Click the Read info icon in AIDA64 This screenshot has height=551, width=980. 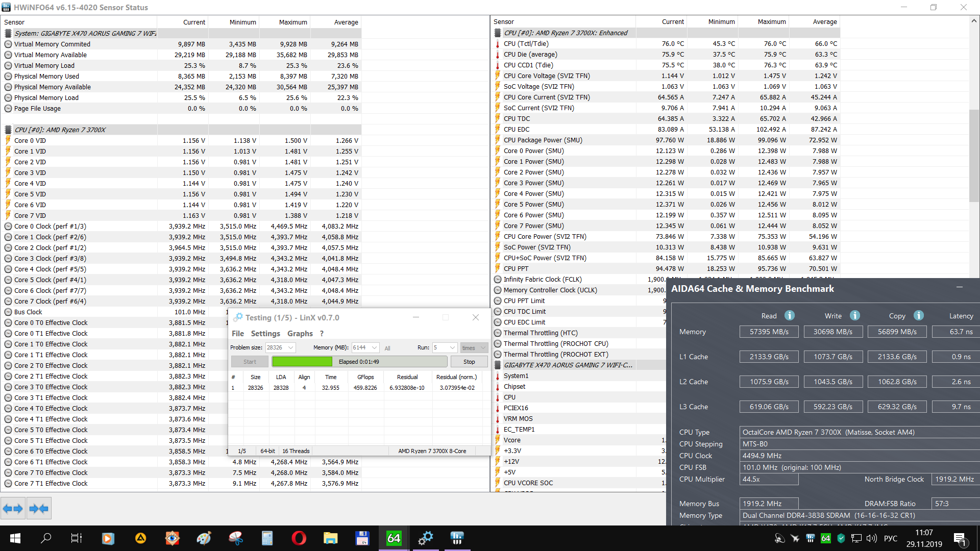[789, 316]
